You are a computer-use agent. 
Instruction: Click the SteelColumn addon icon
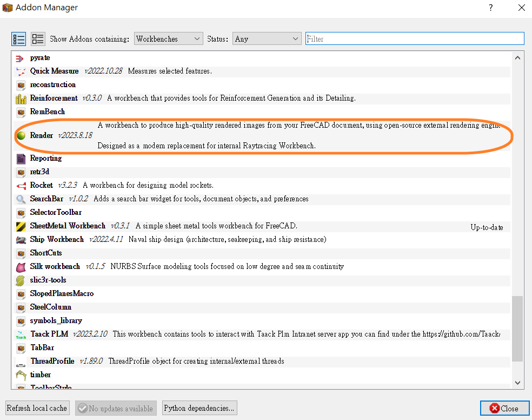[21, 307]
